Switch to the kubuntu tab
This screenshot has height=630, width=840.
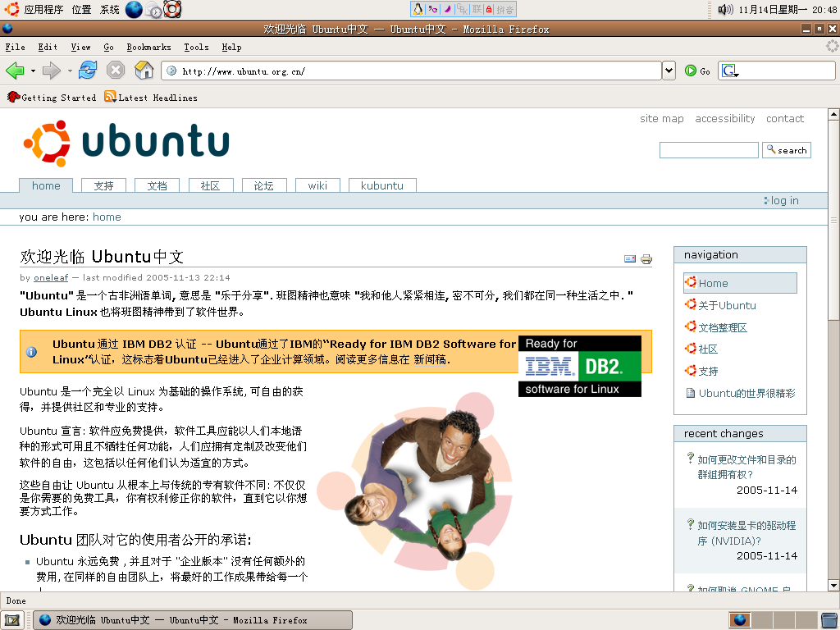tap(382, 185)
